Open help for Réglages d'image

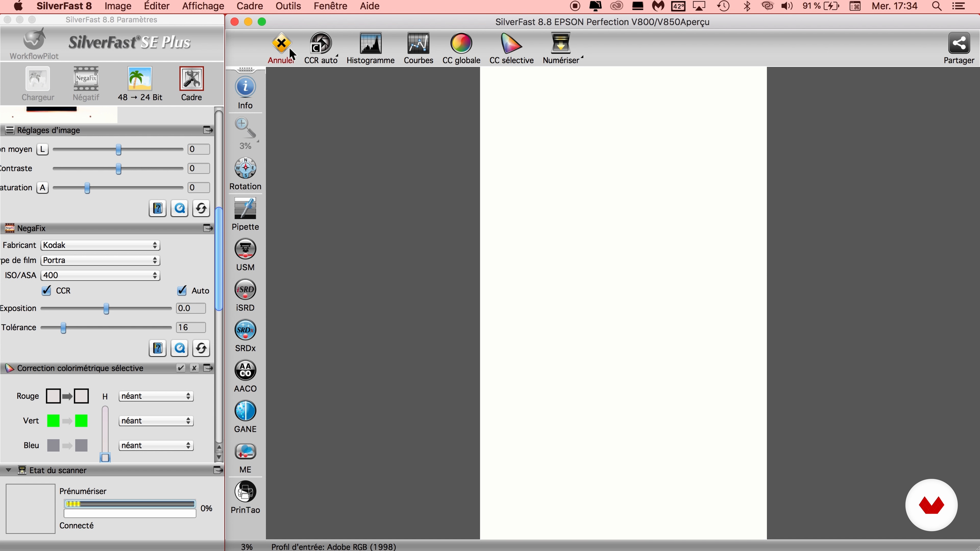(157, 208)
